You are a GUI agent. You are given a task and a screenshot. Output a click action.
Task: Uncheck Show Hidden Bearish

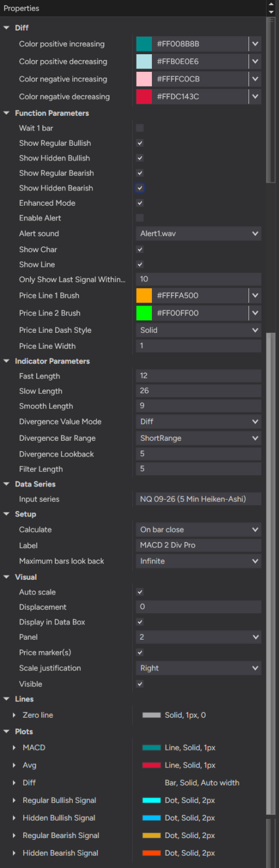point(139,188)
